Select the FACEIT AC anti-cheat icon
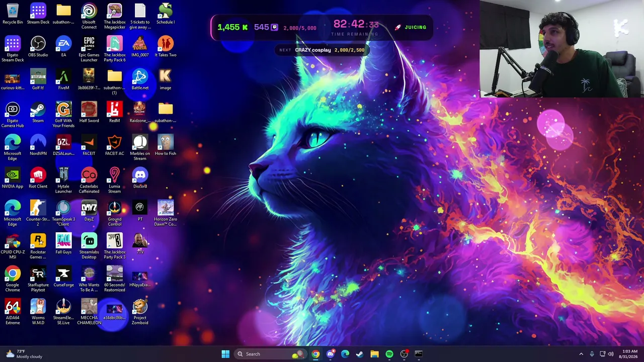644x362 pixels. [x=115, y=145]
